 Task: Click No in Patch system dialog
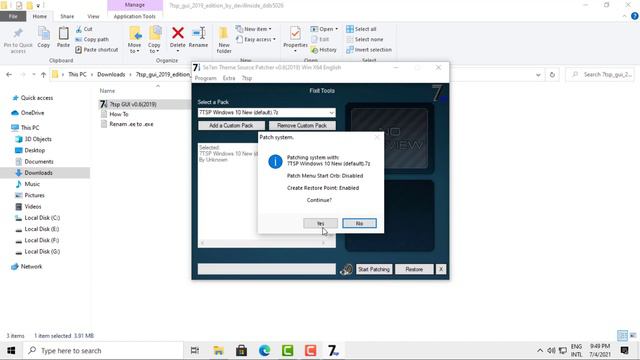(x=359, y=223)
